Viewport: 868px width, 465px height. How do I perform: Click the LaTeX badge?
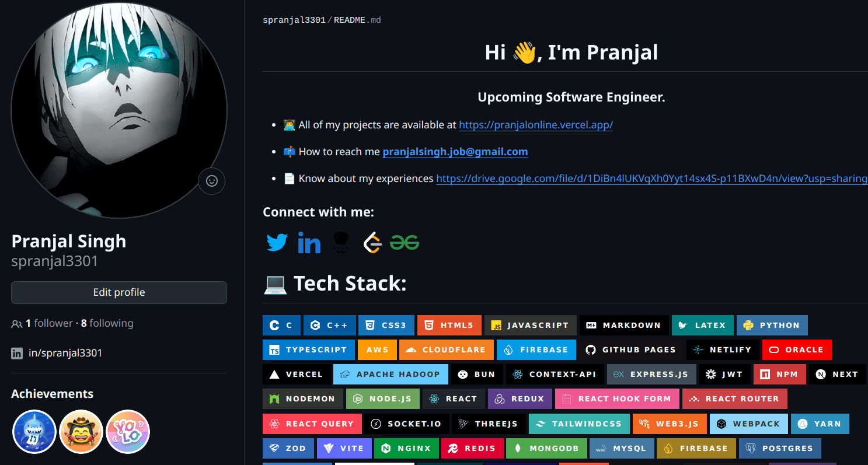(x=703, y=325)
